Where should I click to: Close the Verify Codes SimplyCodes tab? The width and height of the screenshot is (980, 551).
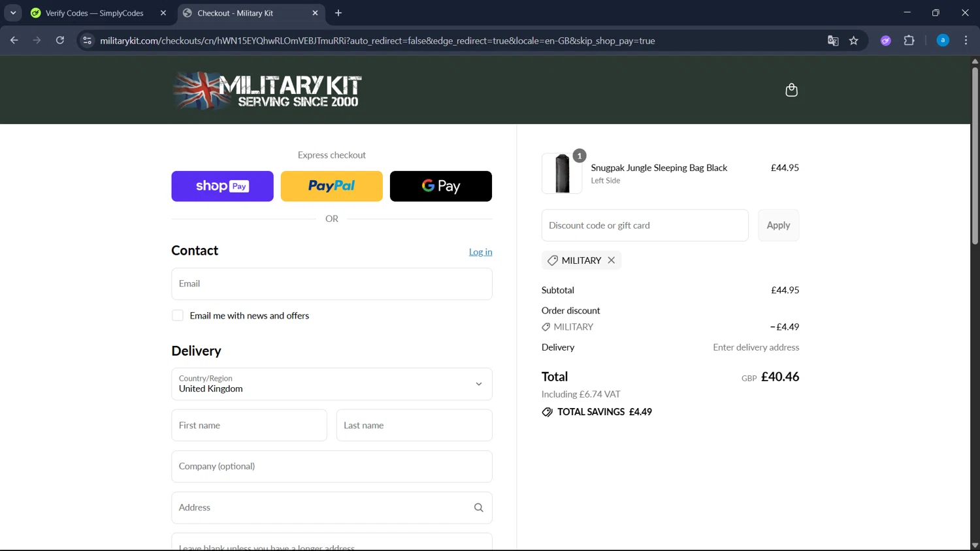tap(163, 13)
